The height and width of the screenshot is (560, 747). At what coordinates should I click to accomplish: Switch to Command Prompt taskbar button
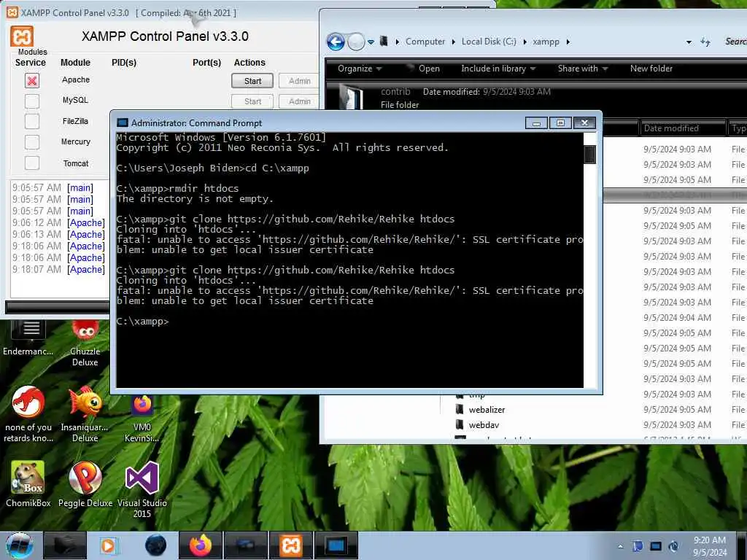click(336, 545)
